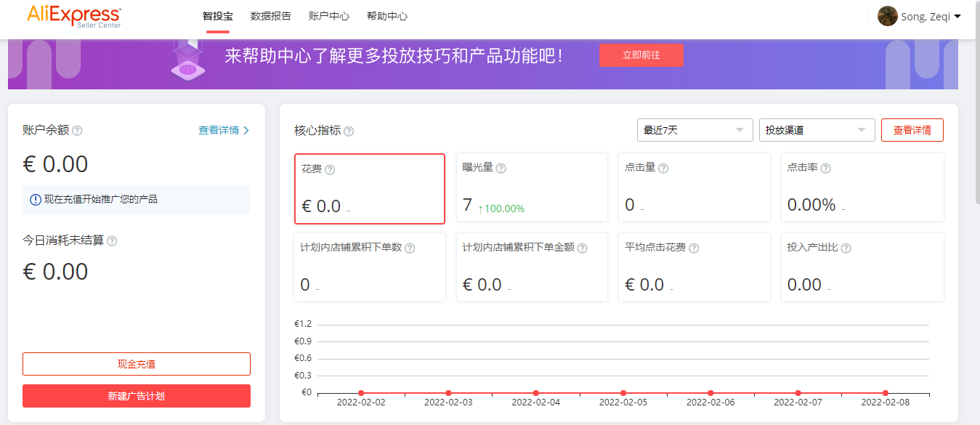Select the 花费 metric card
The image size is (980, 425).
[x=370, y=189]
